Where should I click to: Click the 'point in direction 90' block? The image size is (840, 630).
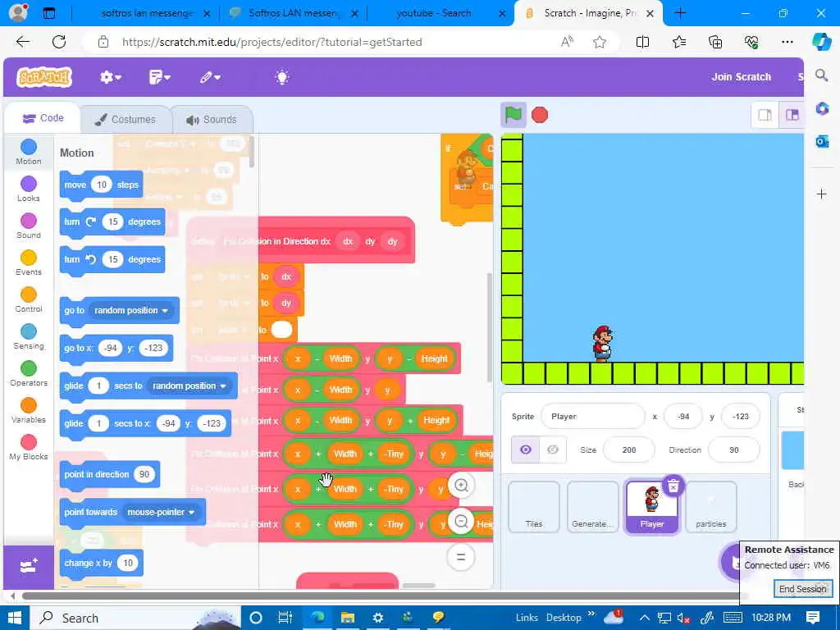pyautogui.click(x=110, y=475)
